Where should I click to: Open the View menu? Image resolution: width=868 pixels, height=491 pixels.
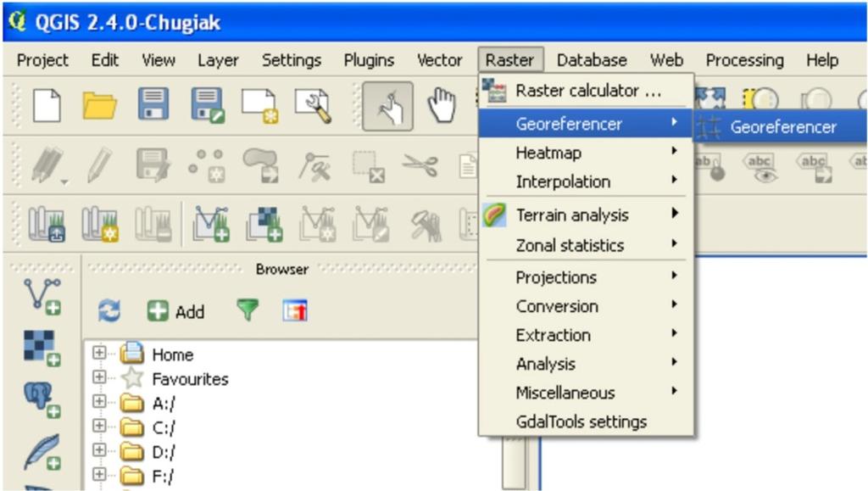point(159,59)
